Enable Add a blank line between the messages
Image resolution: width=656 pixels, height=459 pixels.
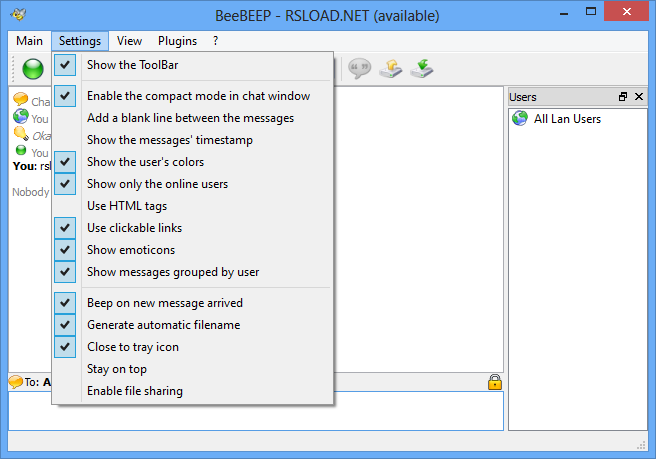pyautogui.click(x=192, y=118)
